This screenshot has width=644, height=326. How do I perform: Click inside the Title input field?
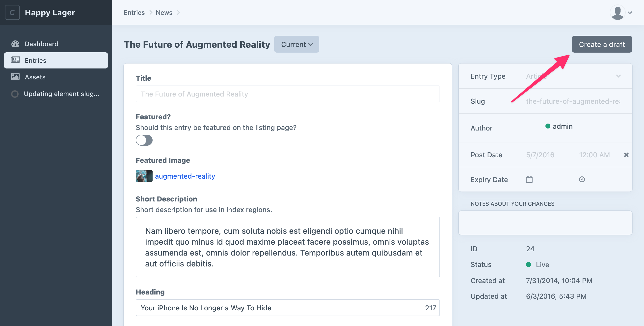288,94
